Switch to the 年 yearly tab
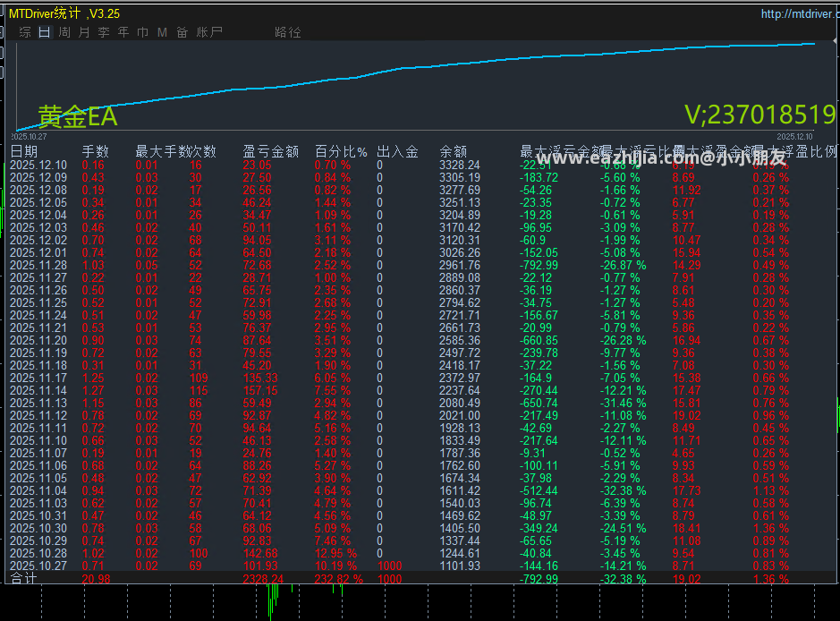 (123, 32)
